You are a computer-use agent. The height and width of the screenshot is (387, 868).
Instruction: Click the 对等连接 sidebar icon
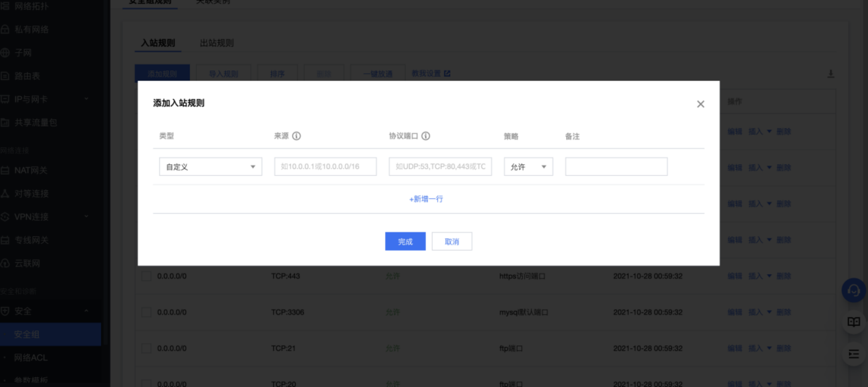coord(5,194)
